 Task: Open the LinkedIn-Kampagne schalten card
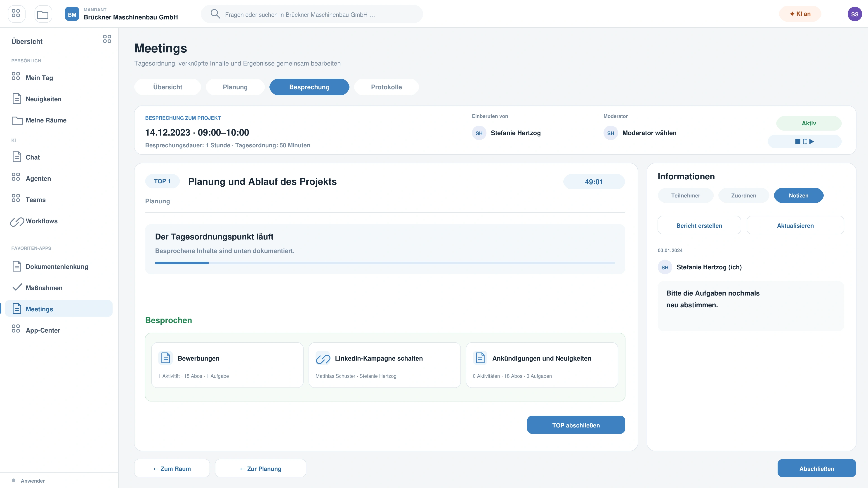pos(384,365)
